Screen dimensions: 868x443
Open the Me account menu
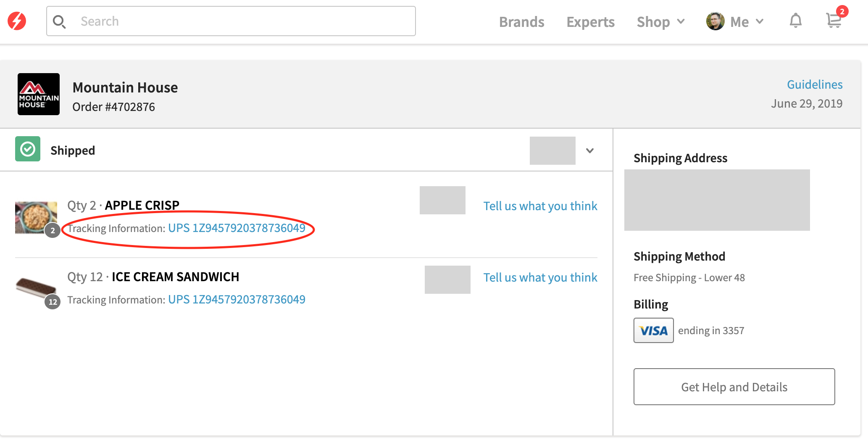click(x=747, y=22)
